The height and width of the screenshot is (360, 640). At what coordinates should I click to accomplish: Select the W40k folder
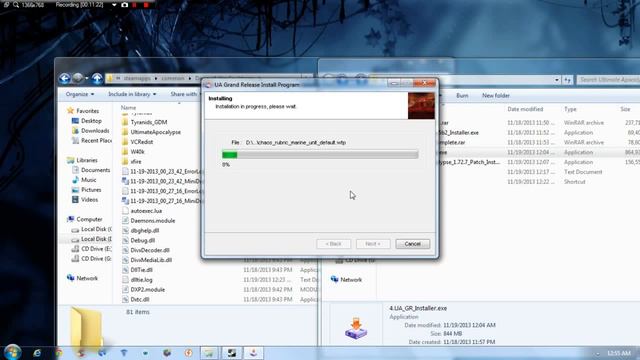click(x=133, y=151)
